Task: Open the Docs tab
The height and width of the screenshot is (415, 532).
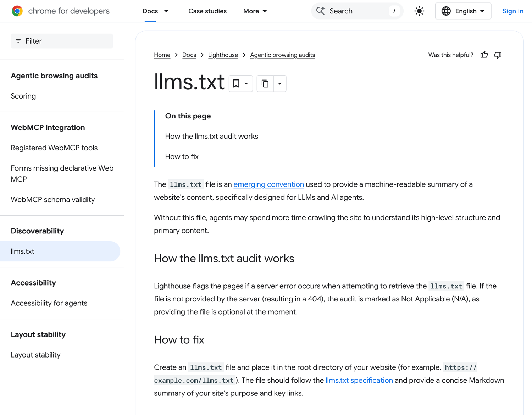Action: (150, 11)
